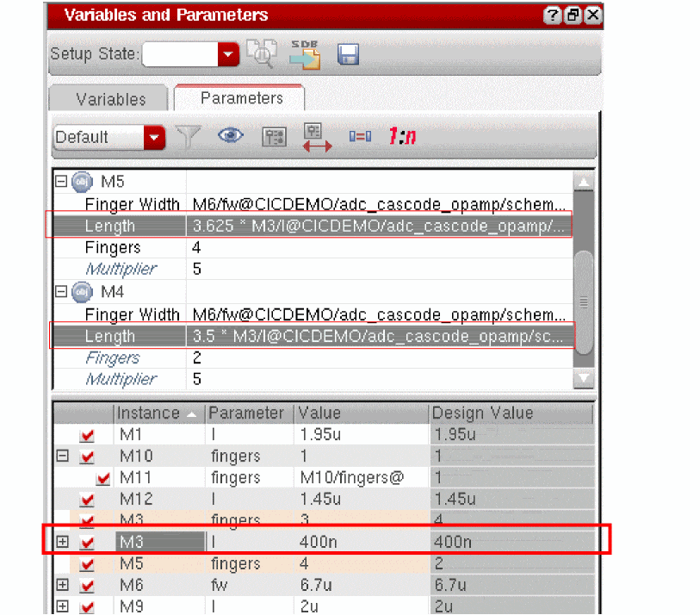Click M12 value 1.45u cell
700x615 pixels.
click(362, 499)
